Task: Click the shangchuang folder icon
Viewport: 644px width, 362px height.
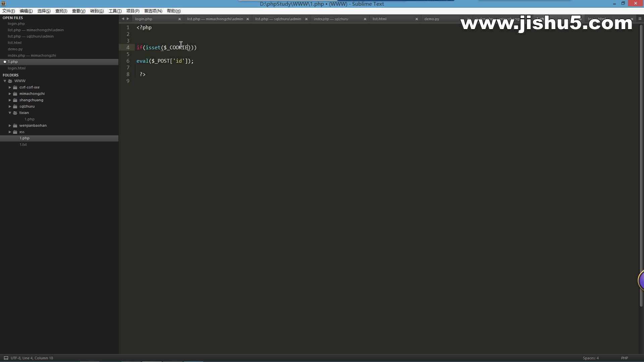Action: (x=15, y=100)
